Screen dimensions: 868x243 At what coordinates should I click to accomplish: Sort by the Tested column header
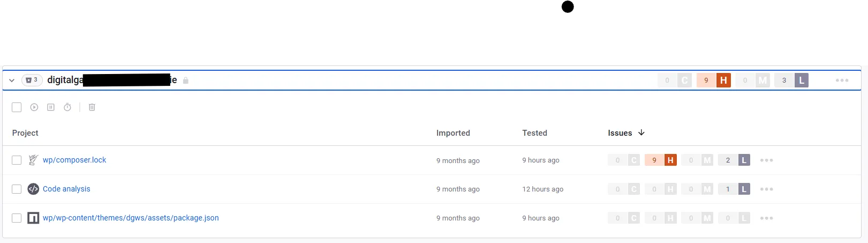534,133
